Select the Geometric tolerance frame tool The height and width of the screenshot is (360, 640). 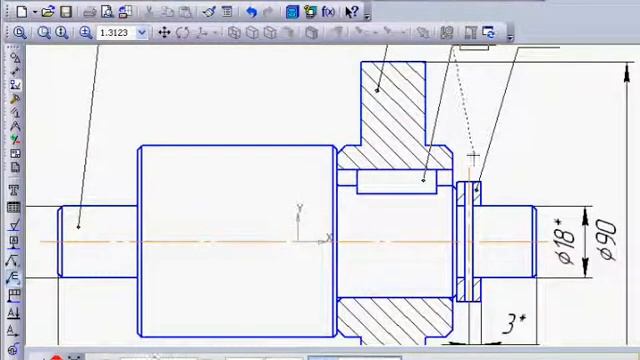14,296
